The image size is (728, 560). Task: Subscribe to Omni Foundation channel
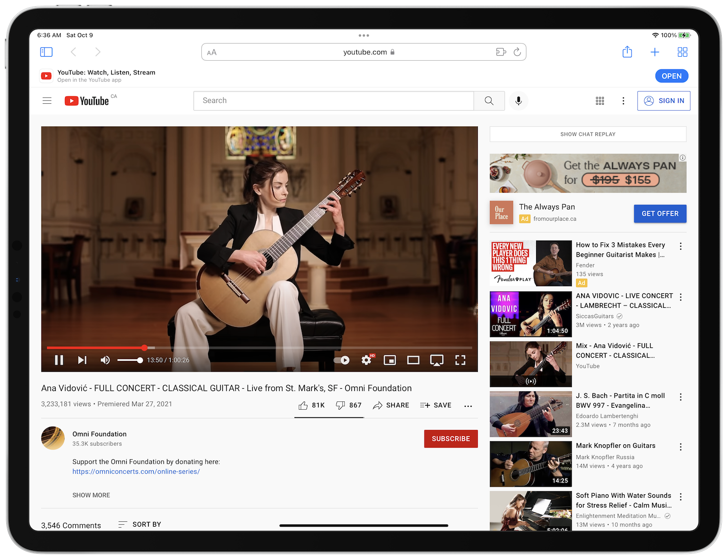(450, 439)
